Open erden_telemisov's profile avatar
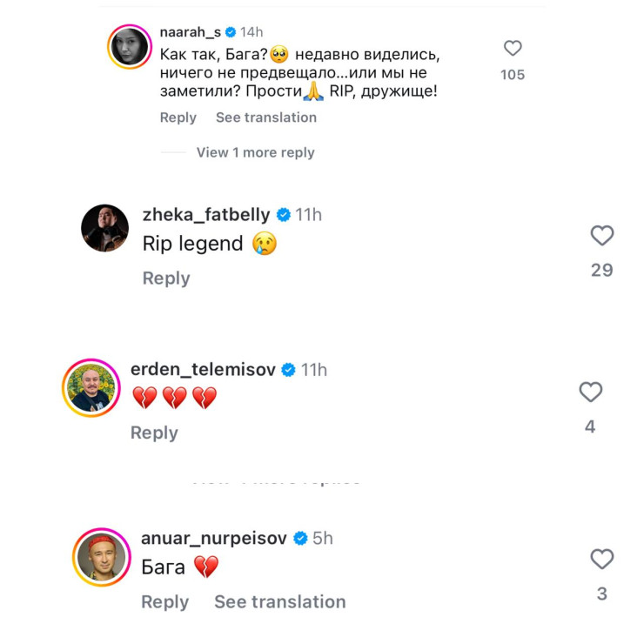 click(x=91, y=387)
